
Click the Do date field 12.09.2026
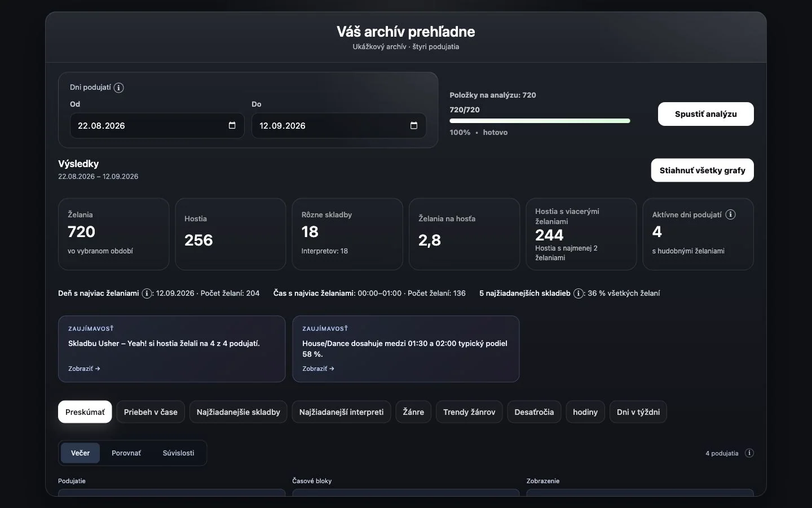338,125
